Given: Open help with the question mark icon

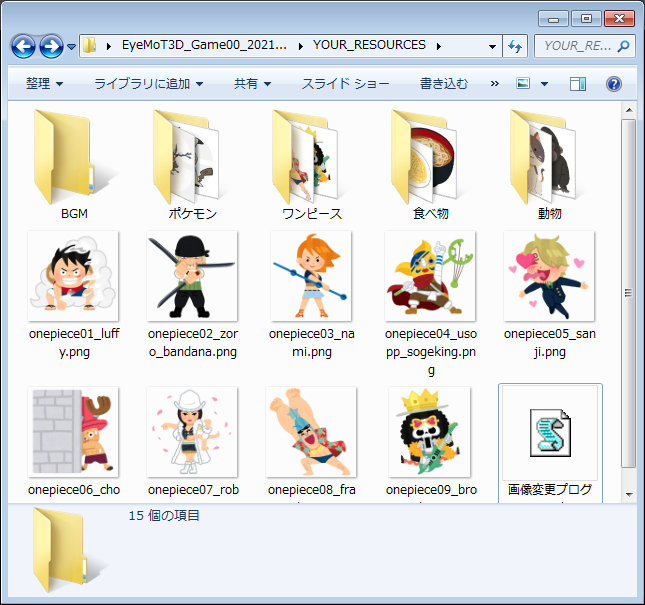Looking at the screenshot, I should 613,84.
